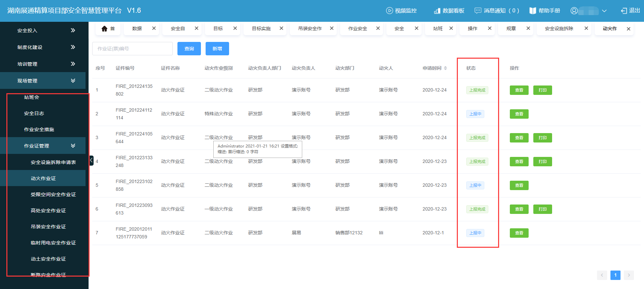
Task: Sort by 申请时间 column
Action: pos(445,68)
